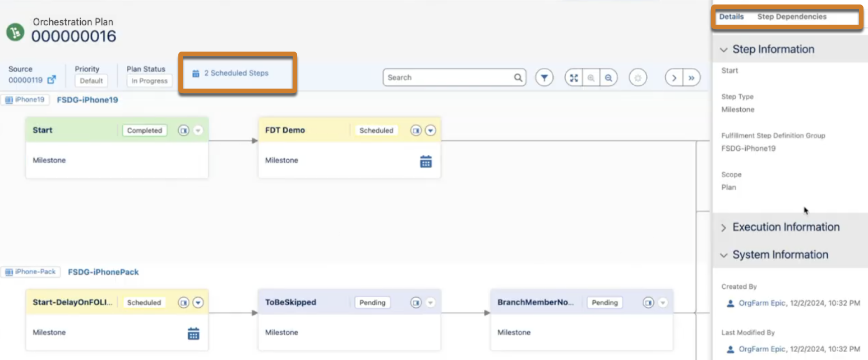The width and height of the screenshot is (868, 360).
Task: Click the Pending badge on ToBeSkipped
Action: pos(372,302)
